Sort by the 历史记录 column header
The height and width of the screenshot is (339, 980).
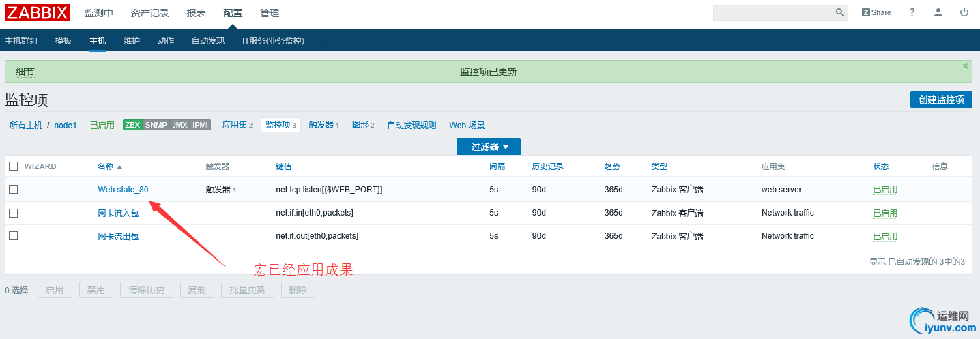[x=548, y=166]
